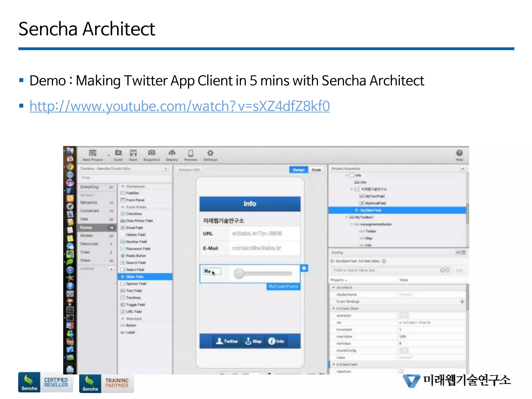Click the Help question-mark icon
Image resolution: width=532 pixels, height=399 pixels.
coord(459,153)
